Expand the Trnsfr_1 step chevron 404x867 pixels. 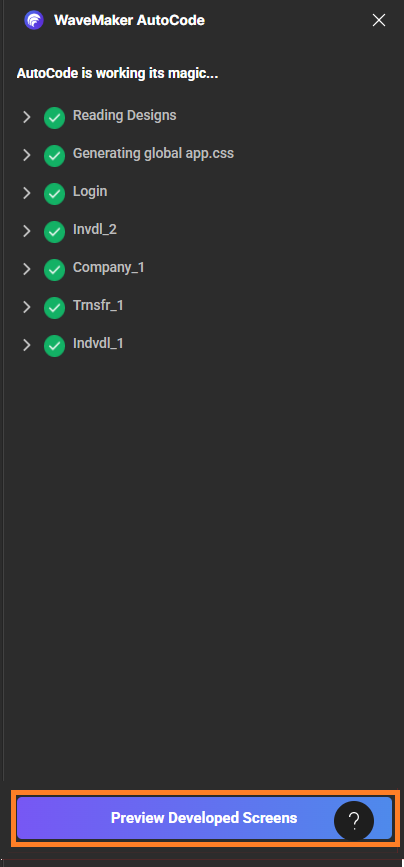(x=26, y=307)
